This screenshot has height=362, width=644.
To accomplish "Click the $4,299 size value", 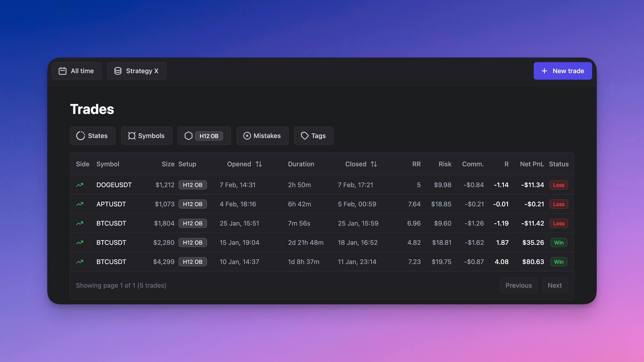I will [x=164, y=262].
